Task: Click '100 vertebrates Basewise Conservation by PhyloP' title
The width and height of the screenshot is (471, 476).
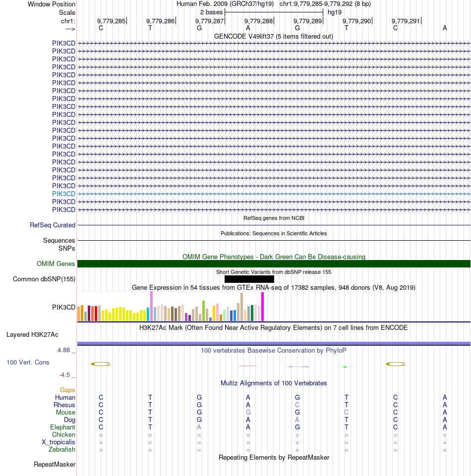Action: [x=274, y=350]
